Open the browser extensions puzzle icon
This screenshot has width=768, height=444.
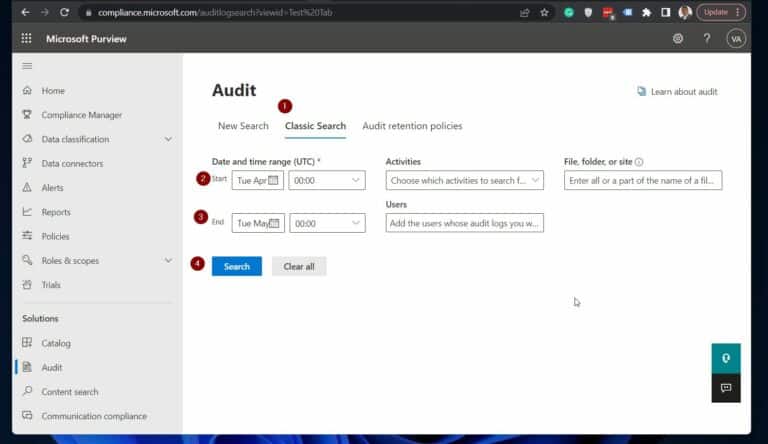pos(647,13)
